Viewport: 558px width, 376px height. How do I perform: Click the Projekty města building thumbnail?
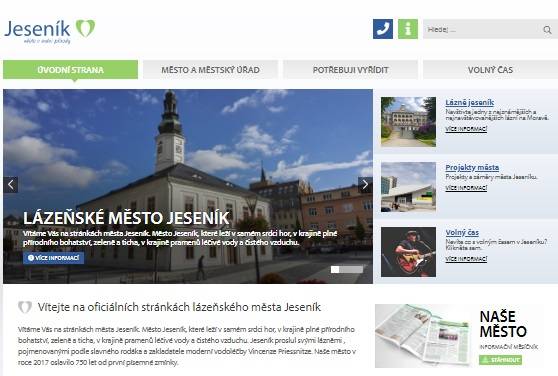(x=408, y=187)
